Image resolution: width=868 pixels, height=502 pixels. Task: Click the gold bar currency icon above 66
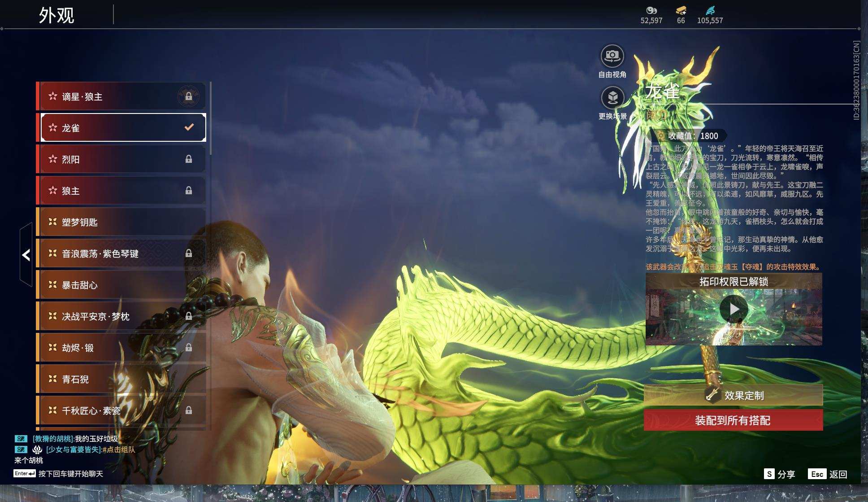681,10
